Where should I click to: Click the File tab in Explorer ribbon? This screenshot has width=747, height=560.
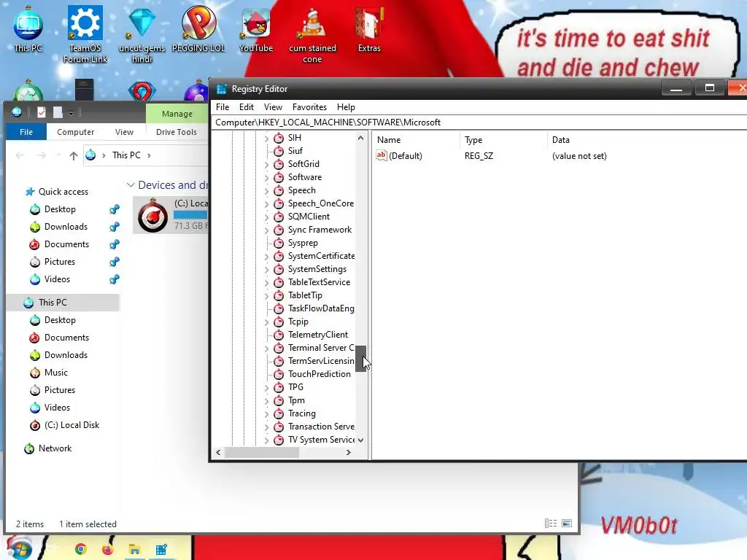[x=26, y=132]
